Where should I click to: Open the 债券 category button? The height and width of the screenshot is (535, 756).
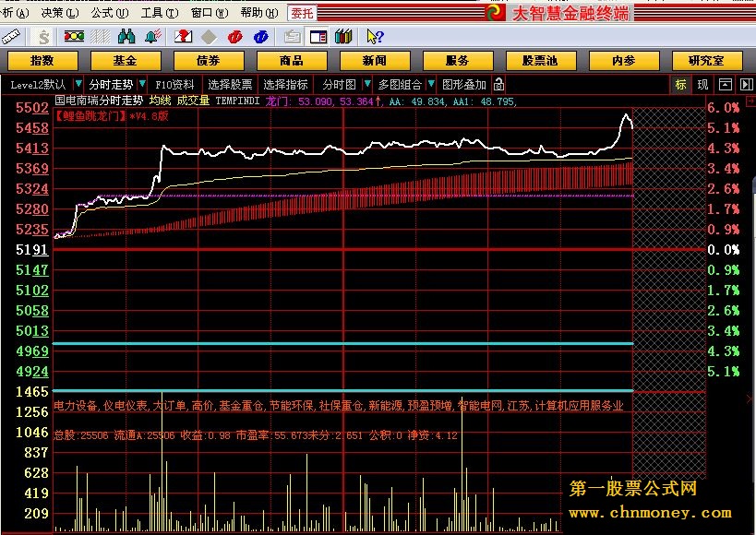(209, 61)
